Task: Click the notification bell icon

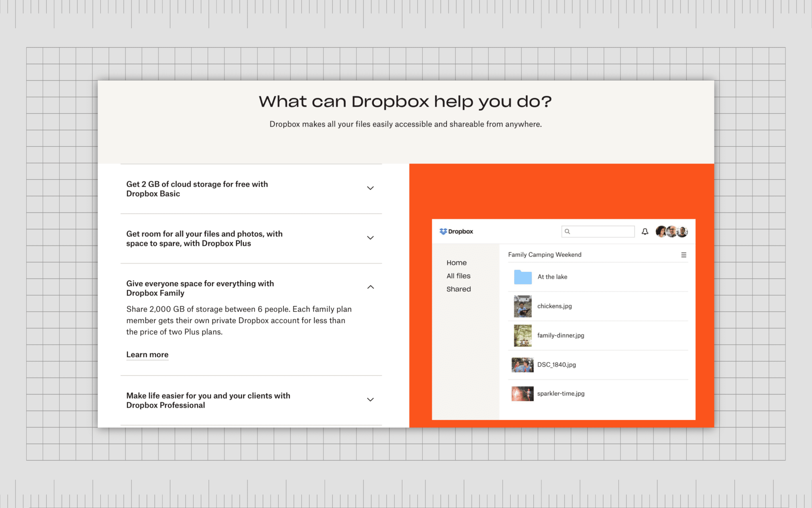Action: pyautogui.click(x=645, y=231)
